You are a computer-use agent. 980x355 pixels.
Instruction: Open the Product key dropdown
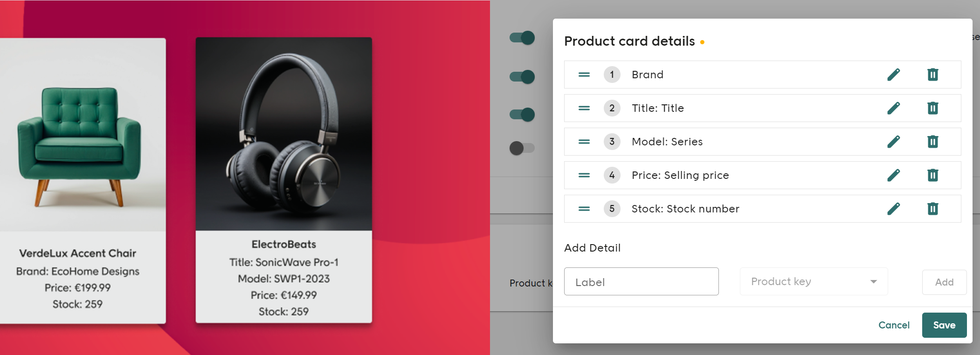814,281
